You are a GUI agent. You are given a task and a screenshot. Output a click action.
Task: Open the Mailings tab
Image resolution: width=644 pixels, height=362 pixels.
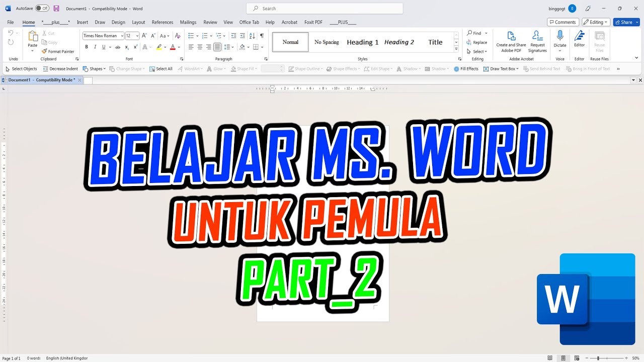tap(188, 22)
